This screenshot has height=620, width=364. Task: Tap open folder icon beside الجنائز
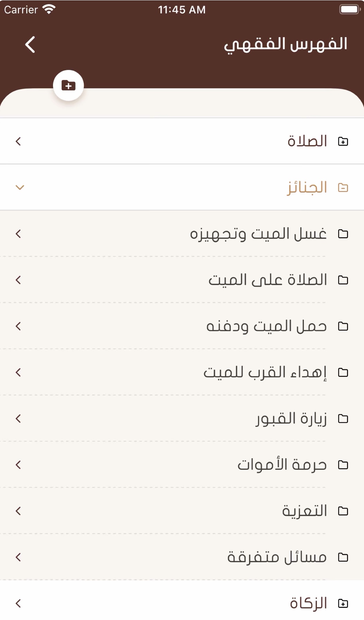[343, 188]
